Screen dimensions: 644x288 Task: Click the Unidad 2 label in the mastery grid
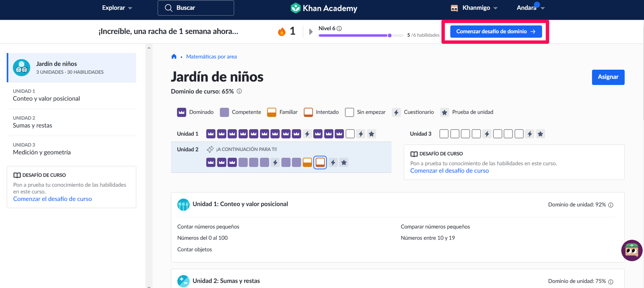click(x=188, y=149)
